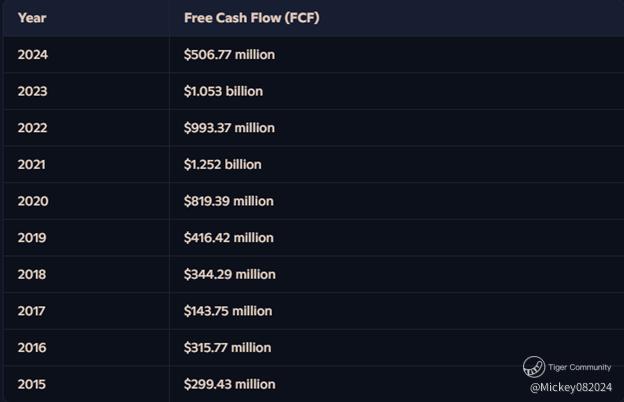624x402 pixels.
Task: Click the Year column header
Action: tap(32, 18)
